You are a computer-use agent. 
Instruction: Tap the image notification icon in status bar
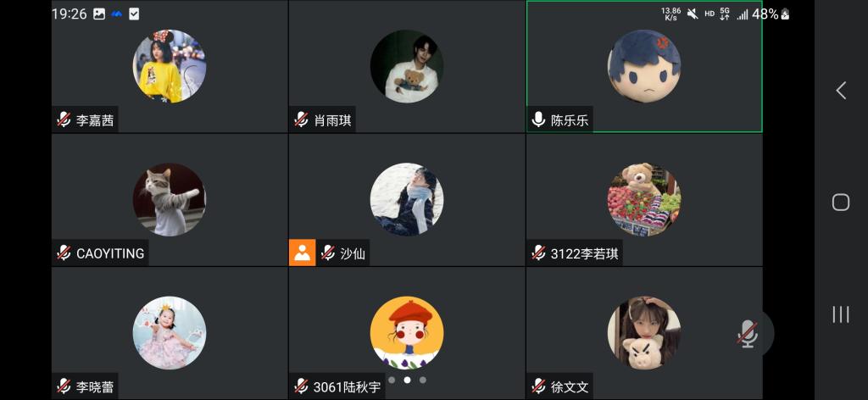point(99,14)
